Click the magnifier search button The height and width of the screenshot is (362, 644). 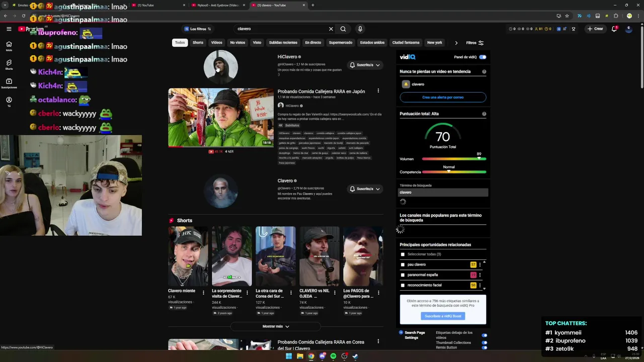pos(343,29)
